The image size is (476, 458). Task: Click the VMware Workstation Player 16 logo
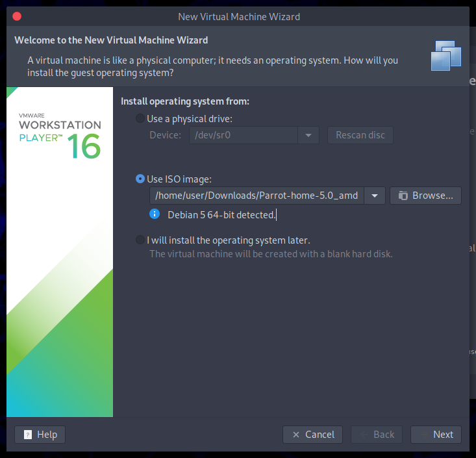[x=60, y=138]
